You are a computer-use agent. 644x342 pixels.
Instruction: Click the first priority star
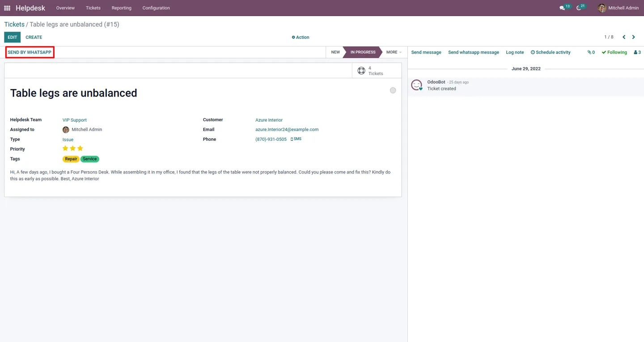point(65,148)
